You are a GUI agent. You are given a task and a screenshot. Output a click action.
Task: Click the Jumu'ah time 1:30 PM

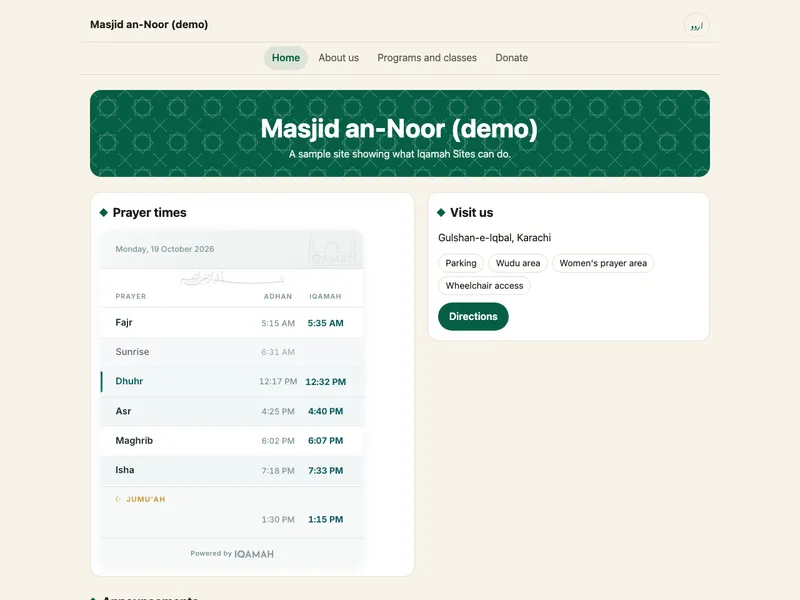point(278,519)
